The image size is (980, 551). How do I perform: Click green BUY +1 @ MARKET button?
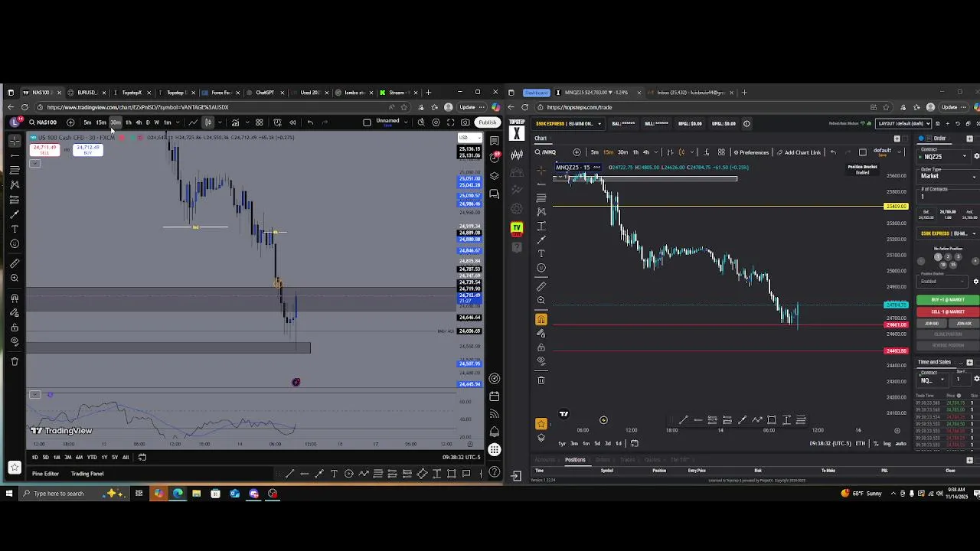click(948, 300)
